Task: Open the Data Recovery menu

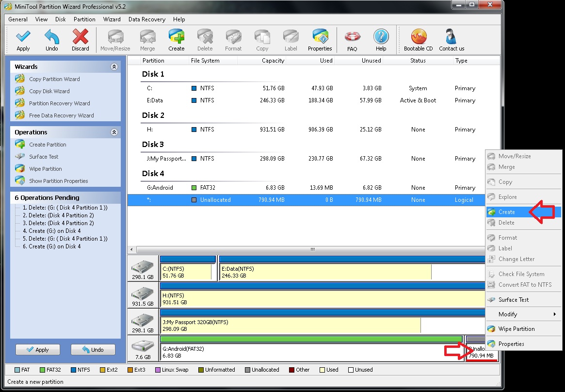Action: (x=146, y=19)
